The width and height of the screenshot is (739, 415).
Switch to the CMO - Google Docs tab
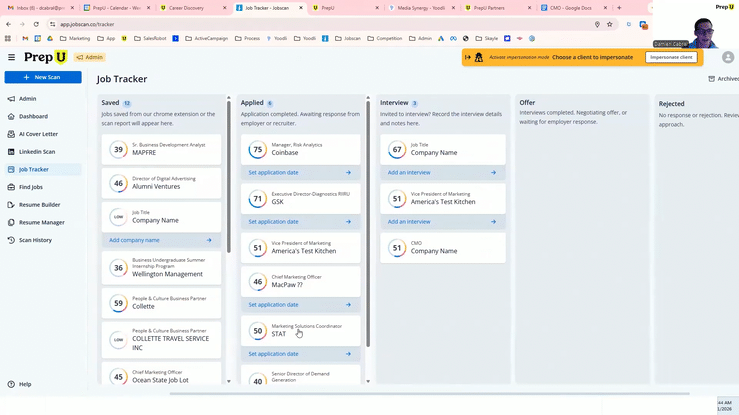[x=574, y=8]
